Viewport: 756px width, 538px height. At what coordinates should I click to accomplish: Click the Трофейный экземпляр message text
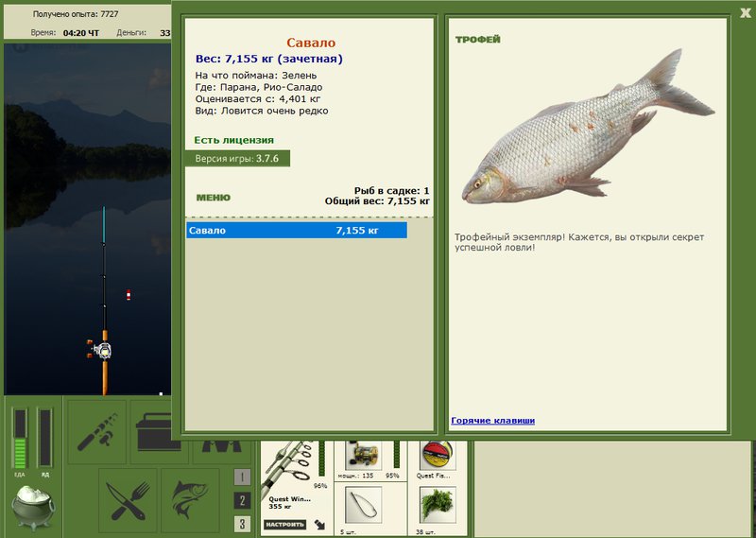(579, 242)
